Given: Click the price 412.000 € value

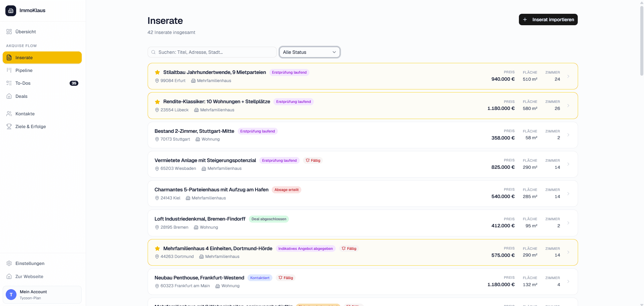Looking at the screenshot, I should coord(503,226).
